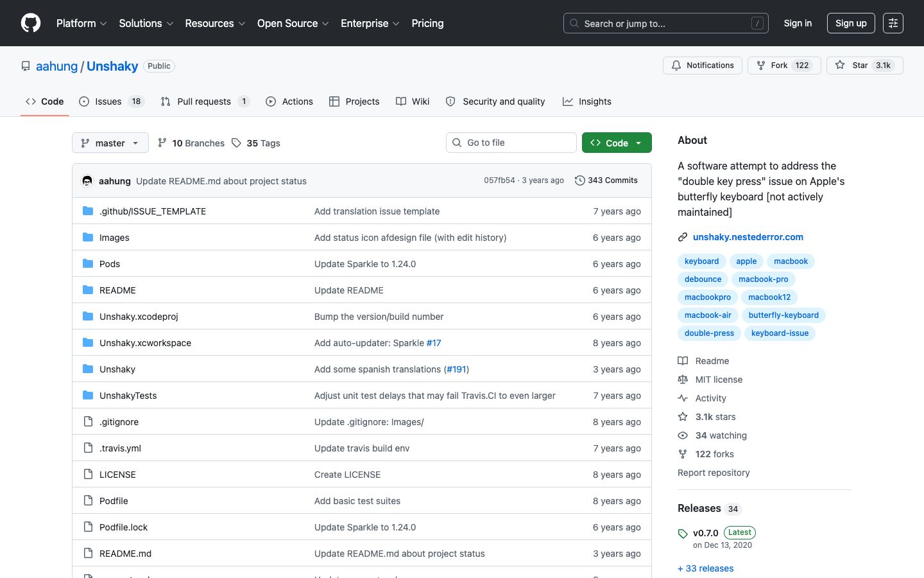Click the aahung avatar image
924x578 pixels.
[87, 181]
